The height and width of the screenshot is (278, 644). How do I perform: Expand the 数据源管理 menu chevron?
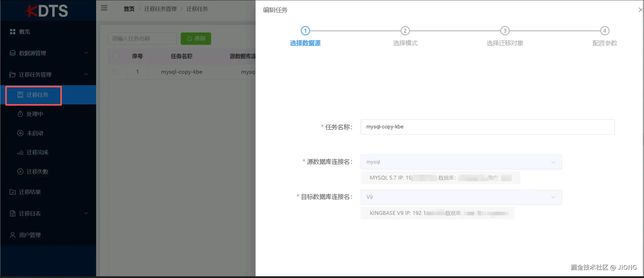point(86,53)
